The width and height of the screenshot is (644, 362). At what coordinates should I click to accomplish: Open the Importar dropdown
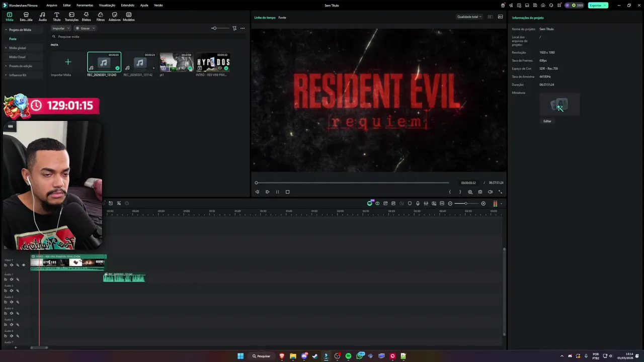(x=60, y=28)
